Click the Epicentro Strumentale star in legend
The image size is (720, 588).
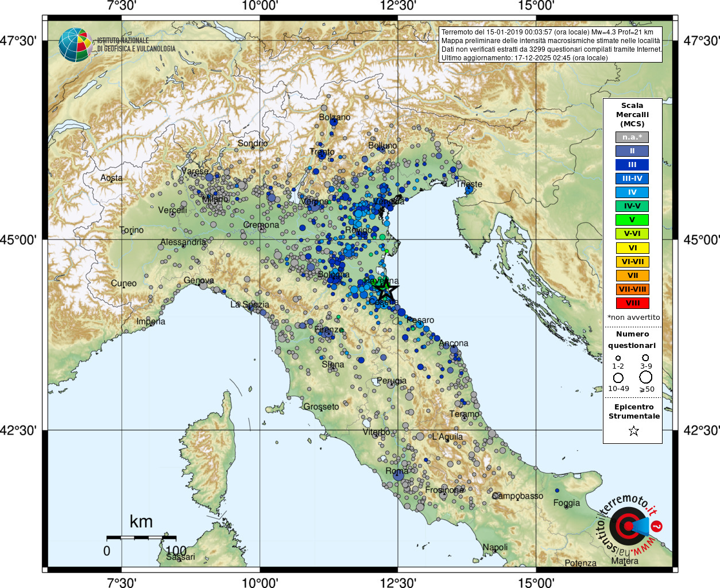point(633,431)
